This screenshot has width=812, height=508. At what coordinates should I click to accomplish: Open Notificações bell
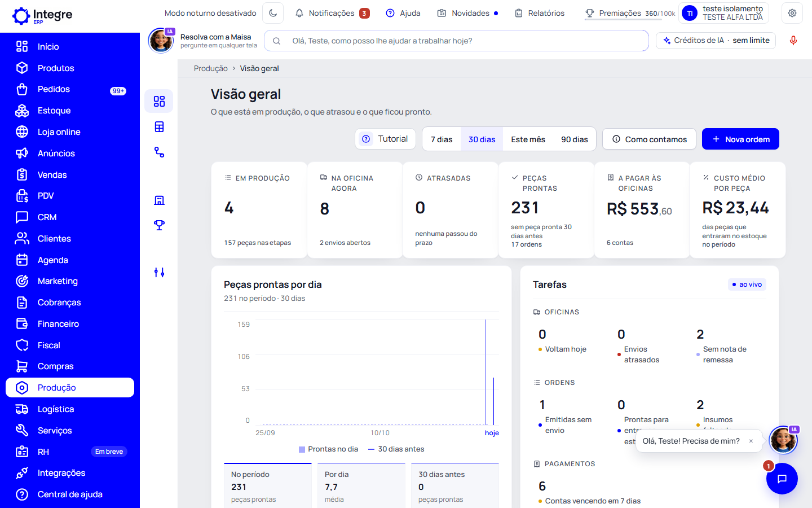click(332, 13)
